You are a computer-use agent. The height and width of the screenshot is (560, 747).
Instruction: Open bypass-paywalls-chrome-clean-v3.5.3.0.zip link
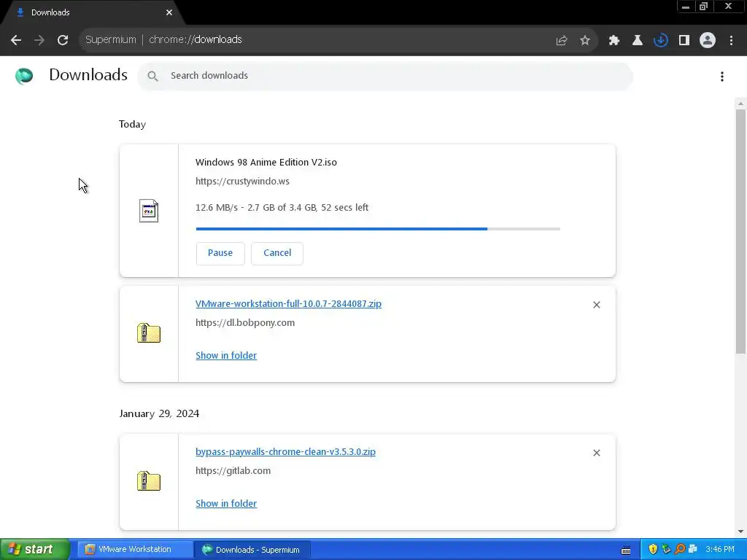point(285,452)
